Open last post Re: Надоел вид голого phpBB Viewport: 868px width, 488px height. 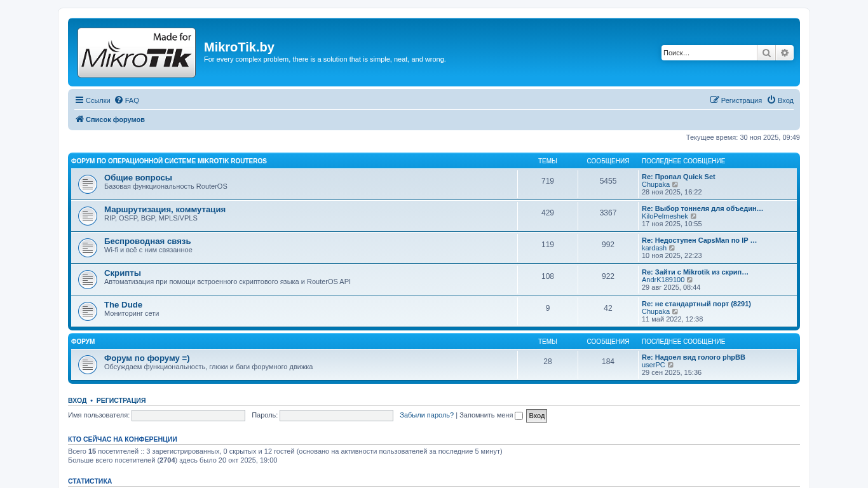click(693, 357)
